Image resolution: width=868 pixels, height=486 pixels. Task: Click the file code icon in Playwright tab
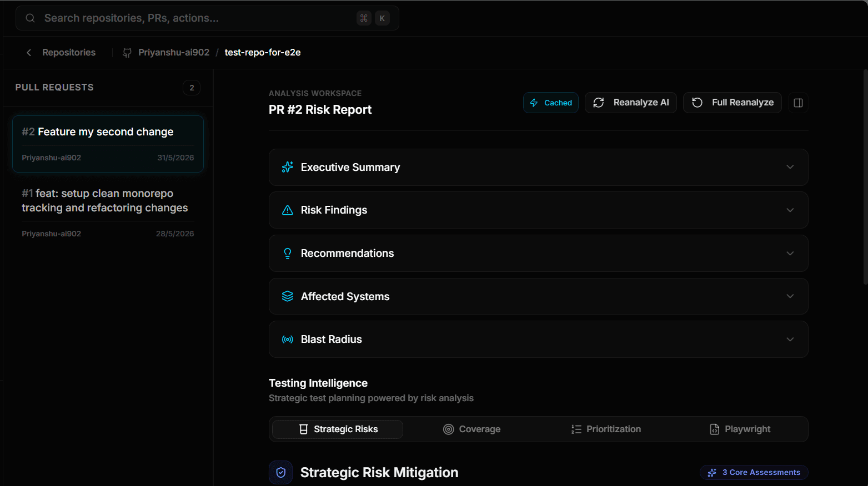point(715,429)
